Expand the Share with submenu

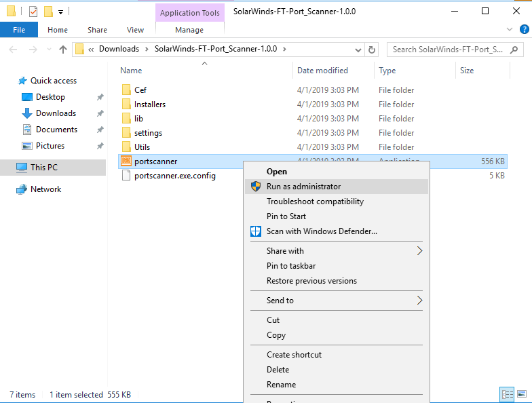tap(419, 251)
